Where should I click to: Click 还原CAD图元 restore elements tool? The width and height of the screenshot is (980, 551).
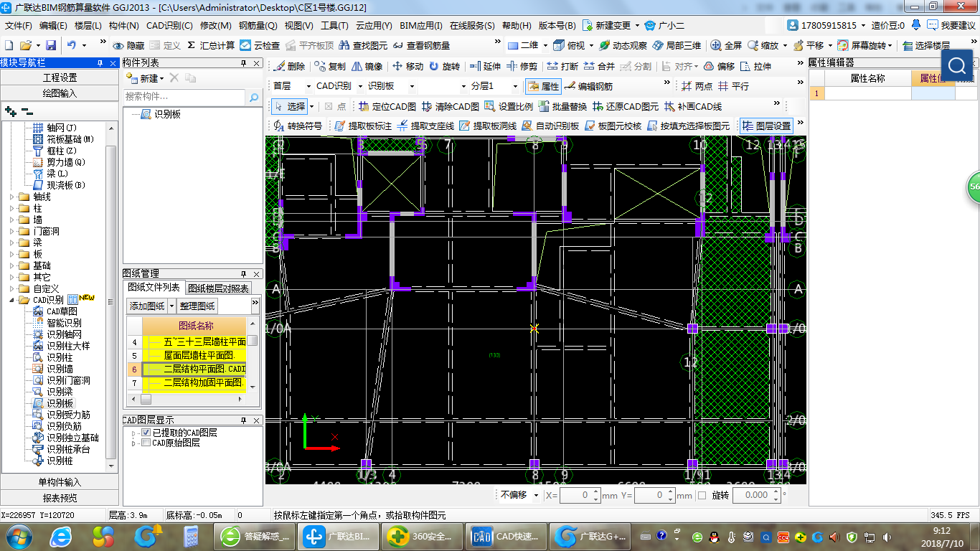(x=625, y=106)
